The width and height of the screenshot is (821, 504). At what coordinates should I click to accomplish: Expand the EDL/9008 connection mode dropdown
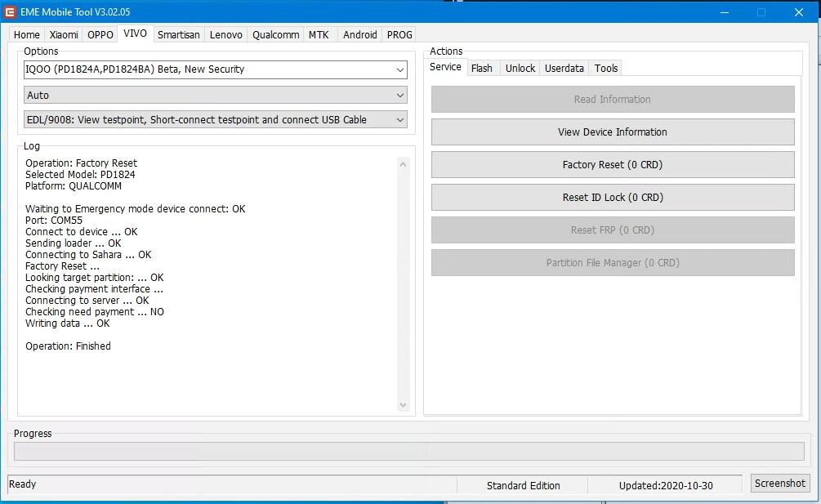coord(215,120)
